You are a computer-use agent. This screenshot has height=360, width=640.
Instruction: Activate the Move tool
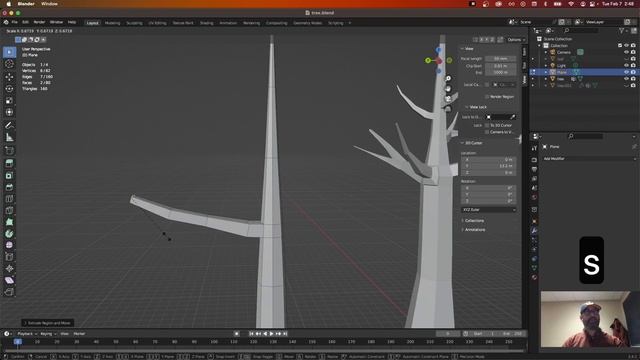(x=9, y=77)
